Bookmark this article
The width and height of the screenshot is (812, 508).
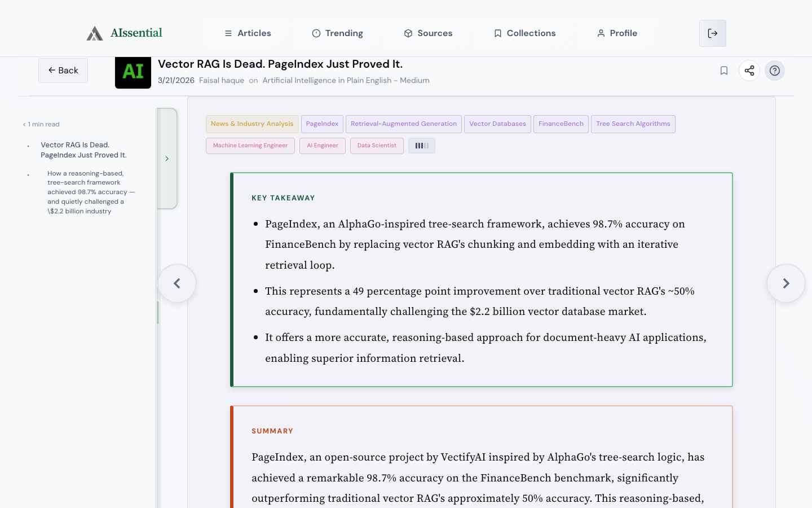pos(724,71)
